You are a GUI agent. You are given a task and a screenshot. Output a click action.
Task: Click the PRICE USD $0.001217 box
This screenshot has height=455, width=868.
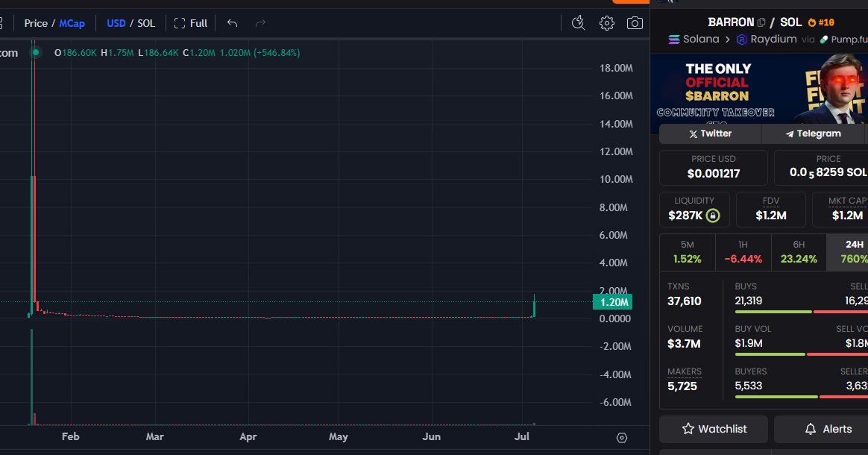click(x=713, y=167)
